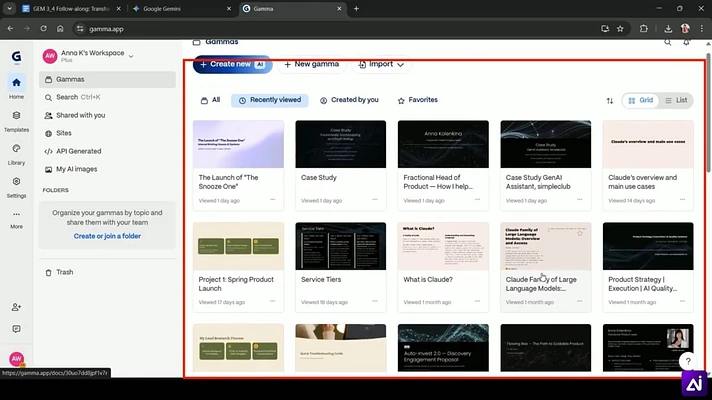This screenshot has width=712, height=400.
Task: Open the options menu for Case Study card
Action: pos(375,199)
